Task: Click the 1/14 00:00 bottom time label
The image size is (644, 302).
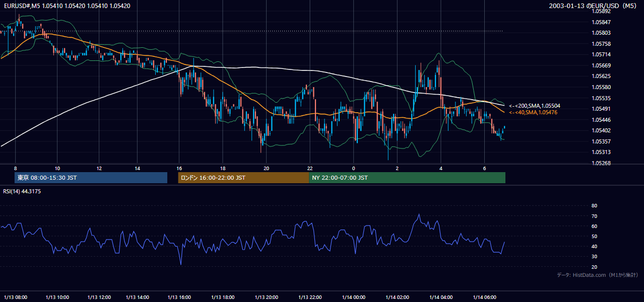Action: (x=353, y=297)
